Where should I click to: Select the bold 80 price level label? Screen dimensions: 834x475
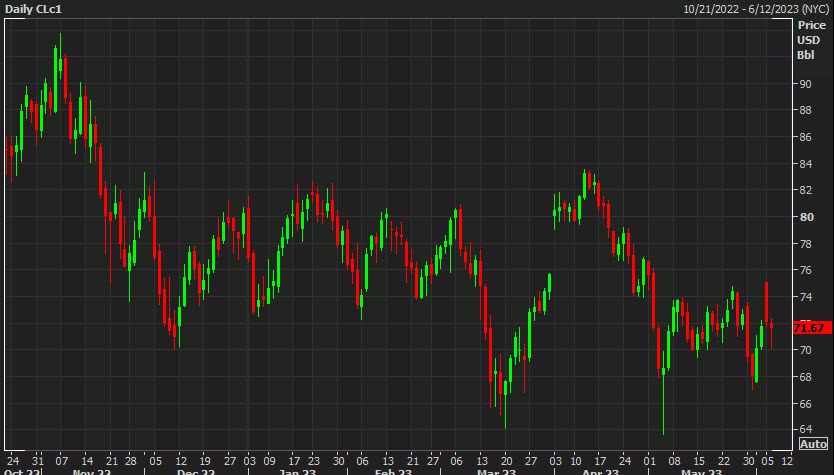pos(806,217)
